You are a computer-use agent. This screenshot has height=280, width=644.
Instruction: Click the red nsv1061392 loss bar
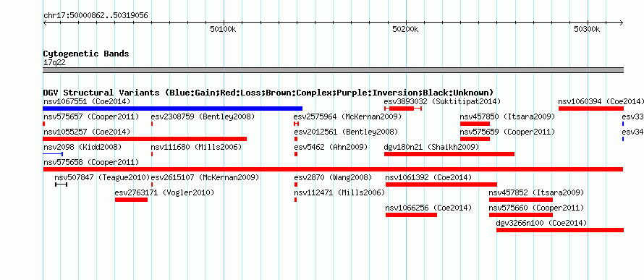[x=441, y=184]
